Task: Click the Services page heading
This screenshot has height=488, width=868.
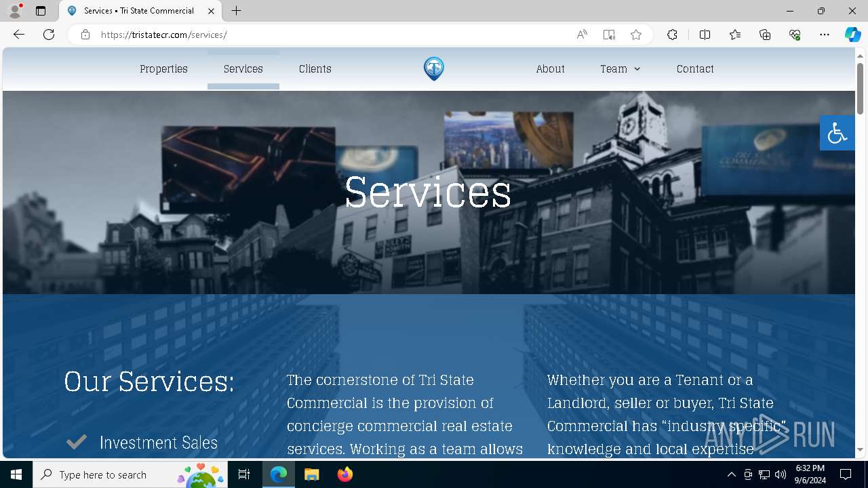Action: (x=428, y=192)
